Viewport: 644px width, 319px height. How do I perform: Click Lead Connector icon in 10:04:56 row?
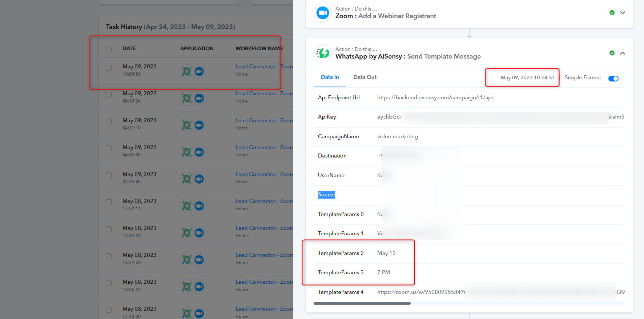[187, 71]
